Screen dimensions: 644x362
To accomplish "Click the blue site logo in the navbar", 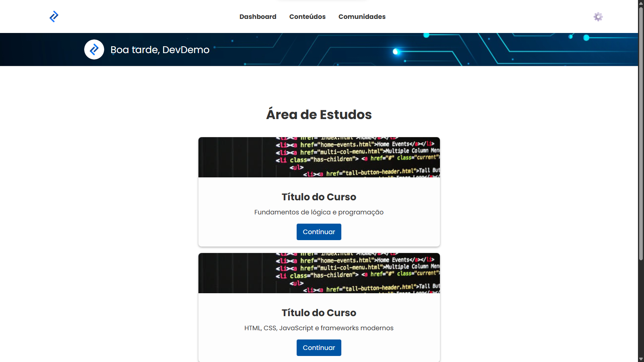I will (x=54, y=16).
